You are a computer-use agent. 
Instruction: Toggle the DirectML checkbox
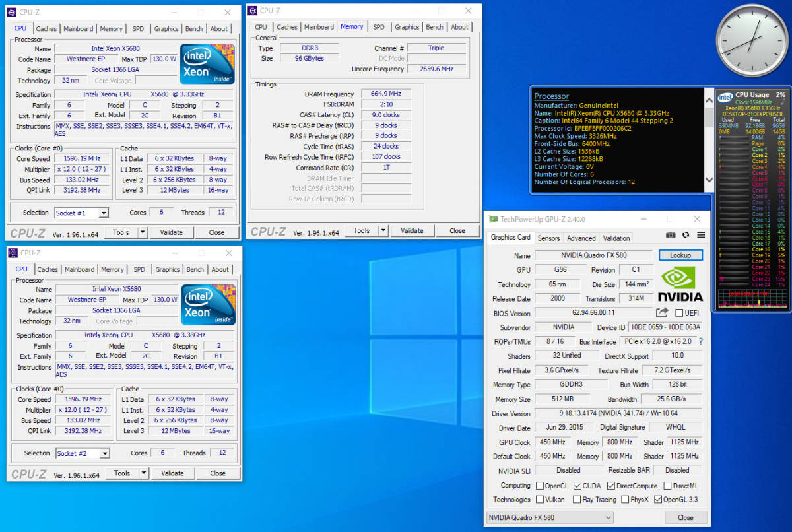point(667,486)
